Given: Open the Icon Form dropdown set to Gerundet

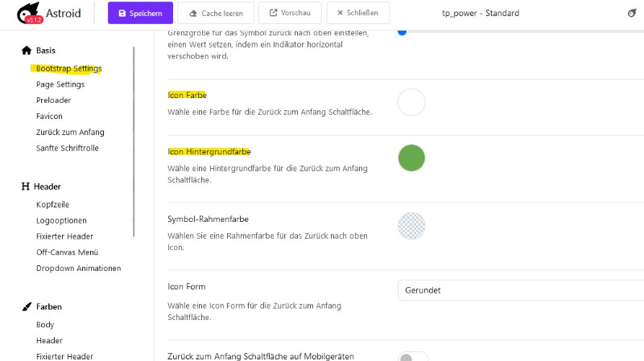Looking at the screenshot, I should [521, 290].
